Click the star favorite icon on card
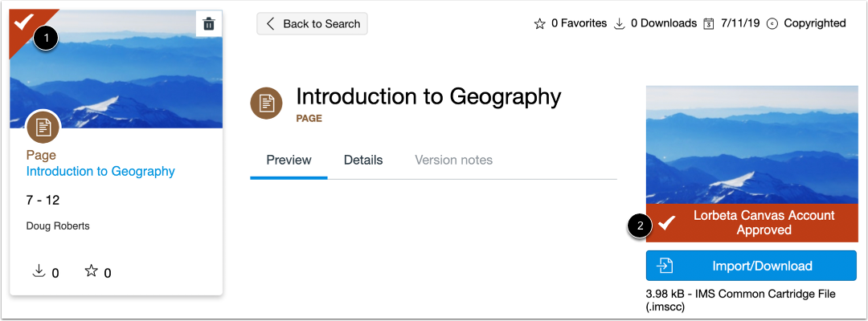Viewport: 868px width, 321px height. (91, 271)
